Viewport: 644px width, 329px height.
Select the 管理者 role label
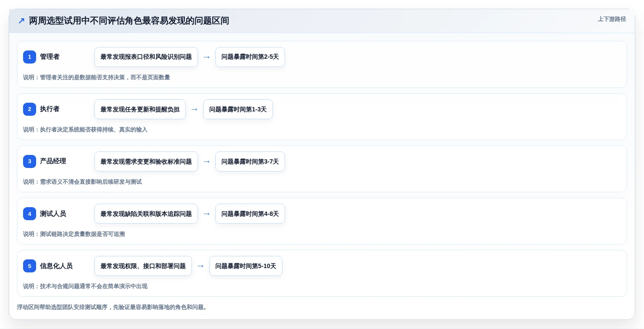[x=50, y=57]
